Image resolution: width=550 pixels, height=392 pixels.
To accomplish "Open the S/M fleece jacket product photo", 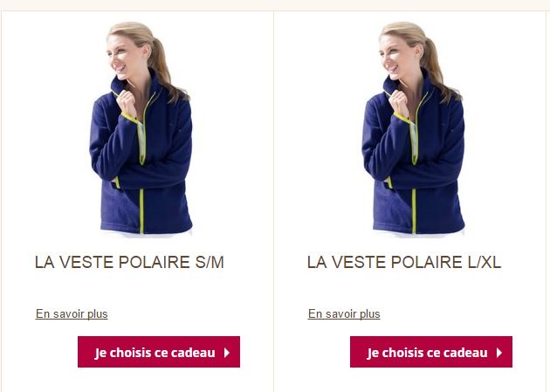I will (x=141, y=129).
